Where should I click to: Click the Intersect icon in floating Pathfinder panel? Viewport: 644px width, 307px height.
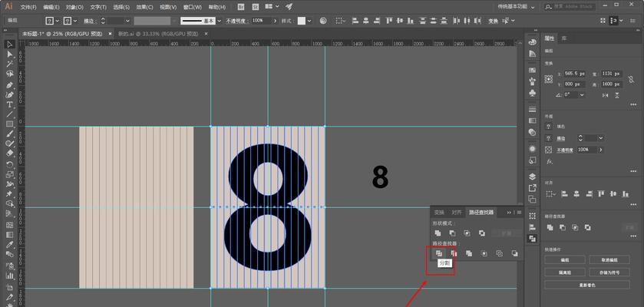point(467,233)
